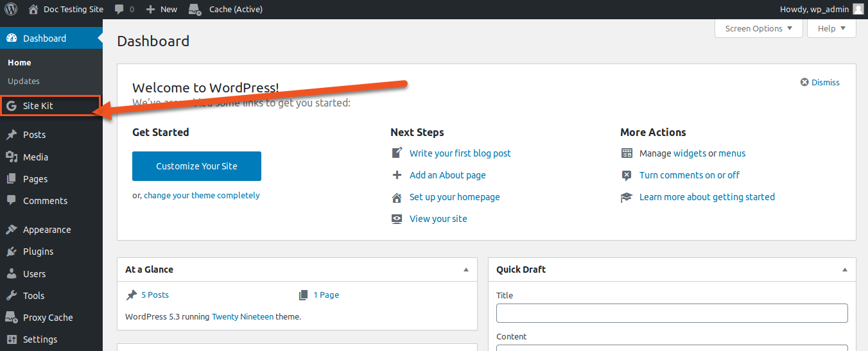The height and width of the screenshot is (351, 868).
Task: Open the 1 Page link
Action: (x=326, y=295)
